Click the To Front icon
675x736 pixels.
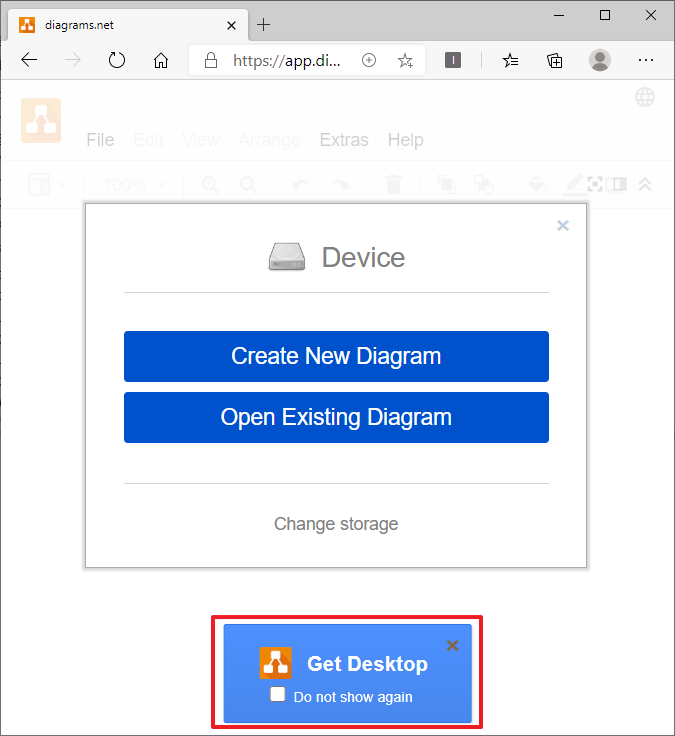pyautogui.click(x=446, y=184)
